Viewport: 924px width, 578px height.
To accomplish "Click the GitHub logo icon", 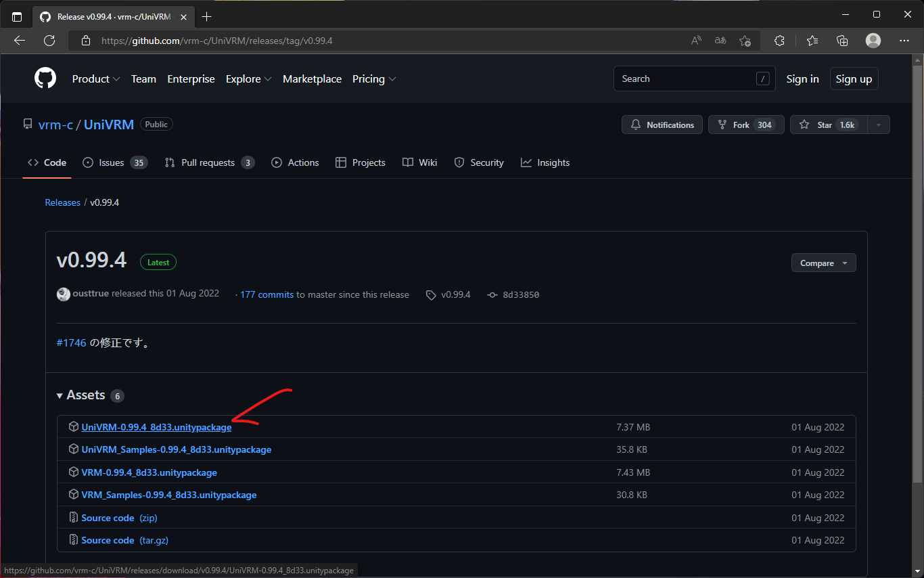I will point(45,79).
